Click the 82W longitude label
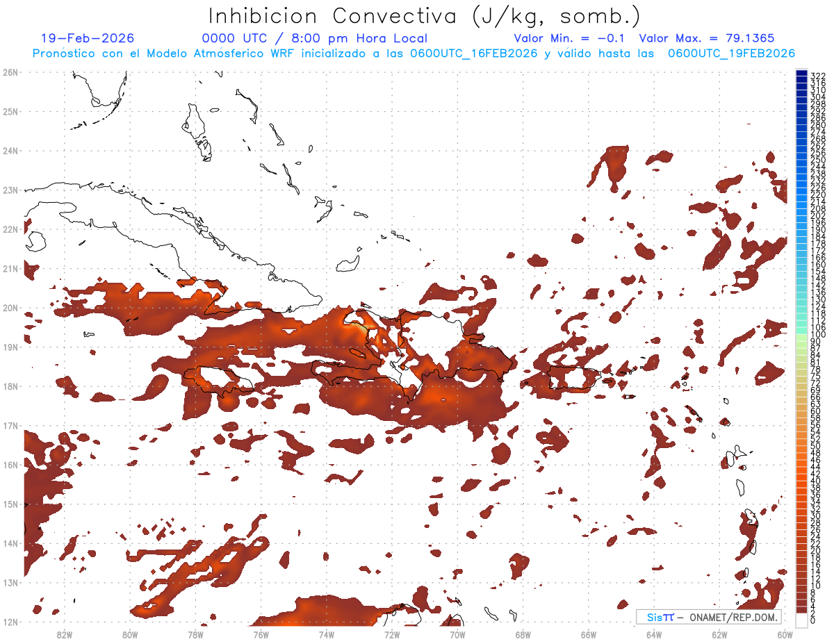Screen dimensions: 834x644 [65, 634]
